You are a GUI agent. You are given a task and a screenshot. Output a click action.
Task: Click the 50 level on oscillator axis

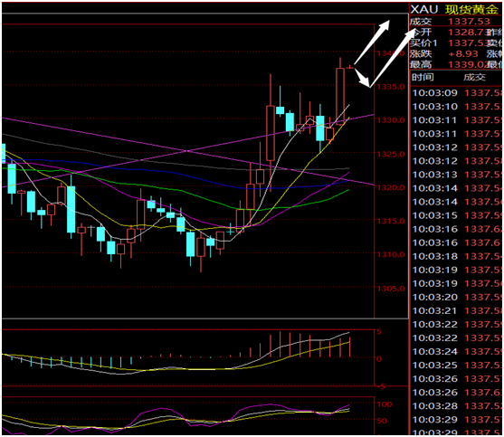(382, 421)
